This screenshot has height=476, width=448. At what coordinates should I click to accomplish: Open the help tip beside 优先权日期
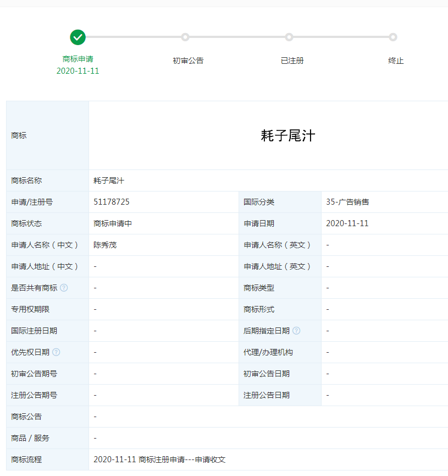56,352
